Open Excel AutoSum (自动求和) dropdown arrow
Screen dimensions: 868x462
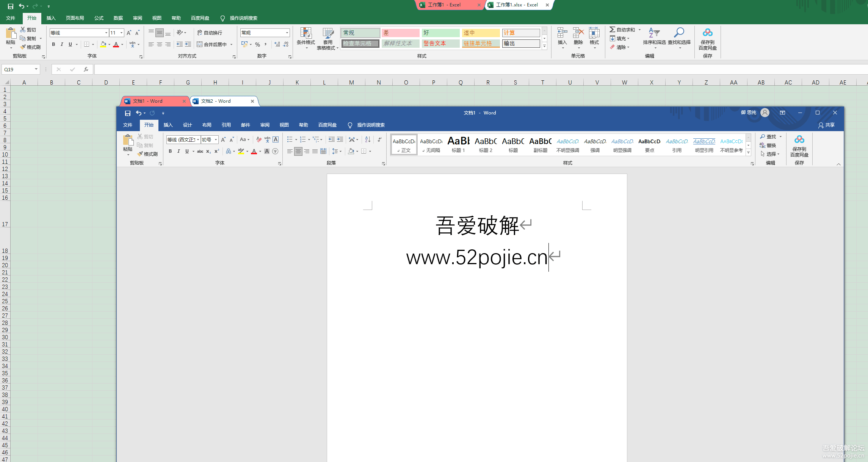click(639, 30)
